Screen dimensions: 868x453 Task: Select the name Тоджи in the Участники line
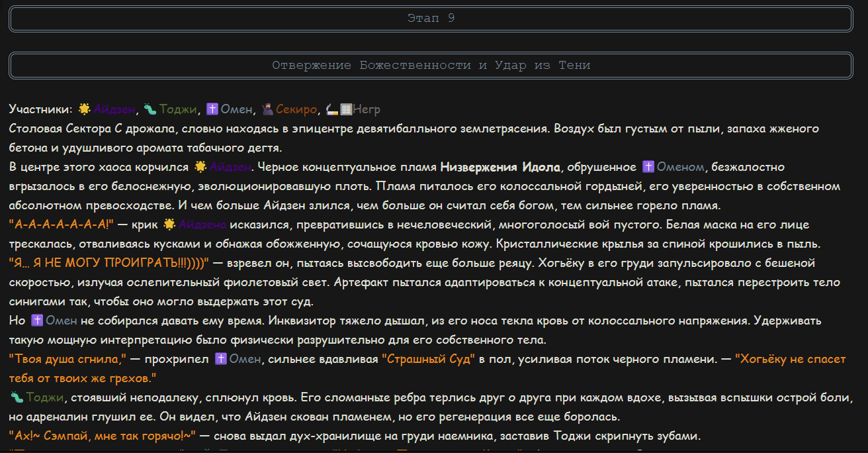178,109
